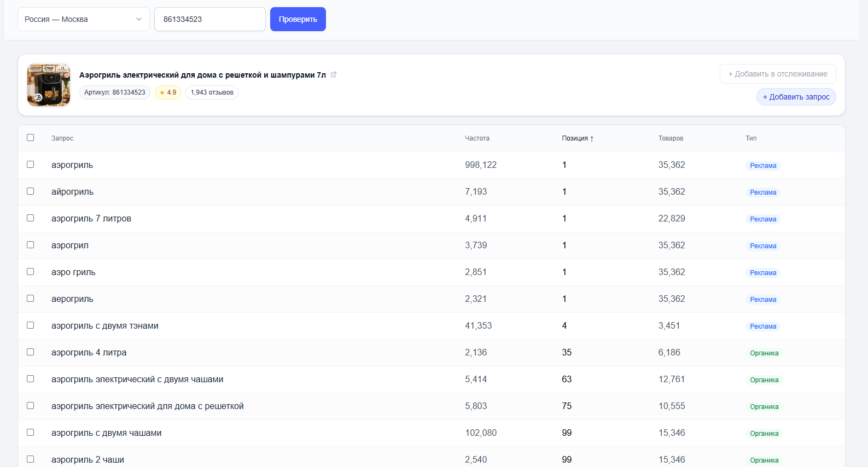Sort table by Товаров column header
The image size is (868, 467).
click(671, 138)
